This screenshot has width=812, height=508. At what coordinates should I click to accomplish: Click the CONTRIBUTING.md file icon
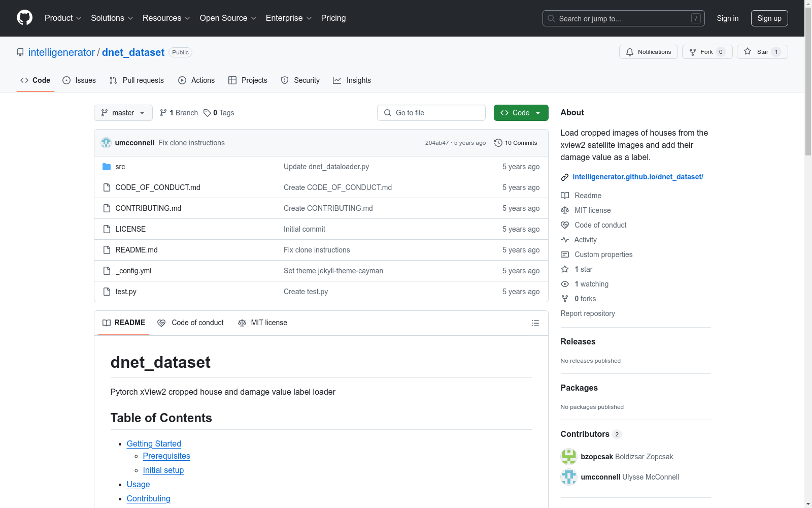point(107,208)
